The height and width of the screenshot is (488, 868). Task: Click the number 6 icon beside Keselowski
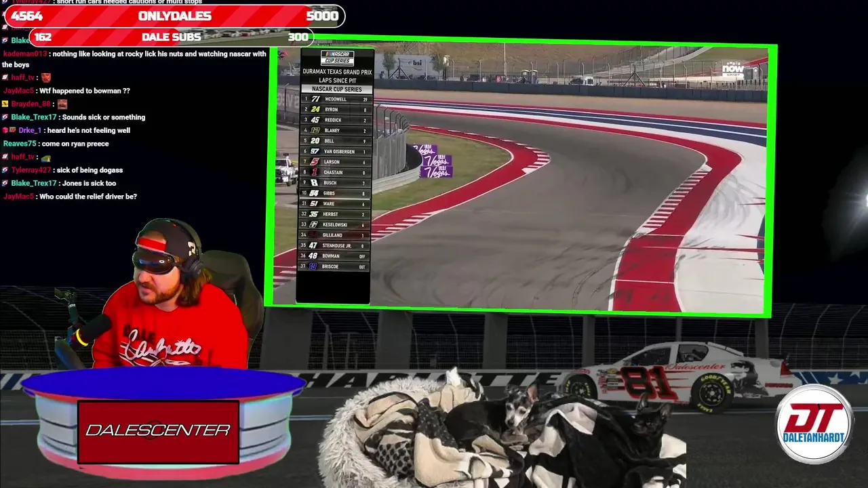[x=315, y=224]
